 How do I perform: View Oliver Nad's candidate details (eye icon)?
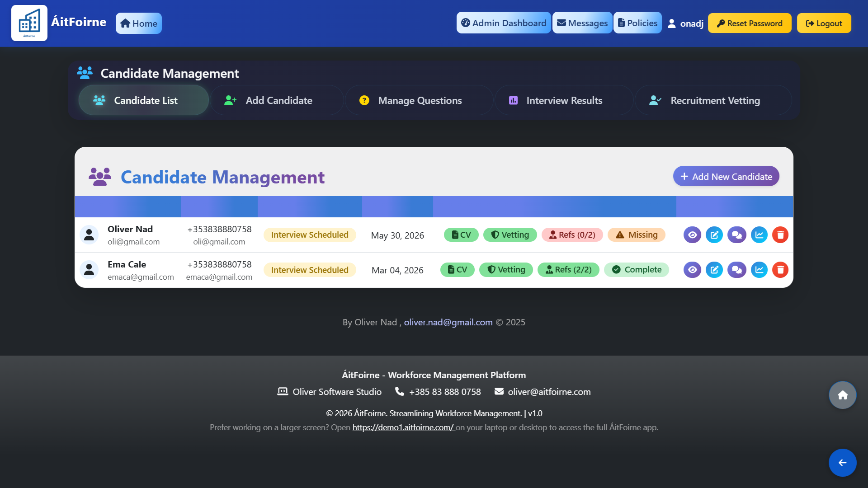coord(692,235)
